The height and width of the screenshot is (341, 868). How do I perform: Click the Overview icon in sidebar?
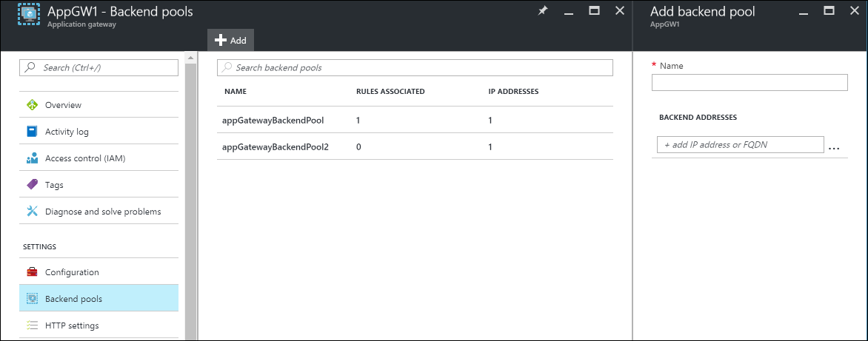pyautogui.click(x=32, y=105)
